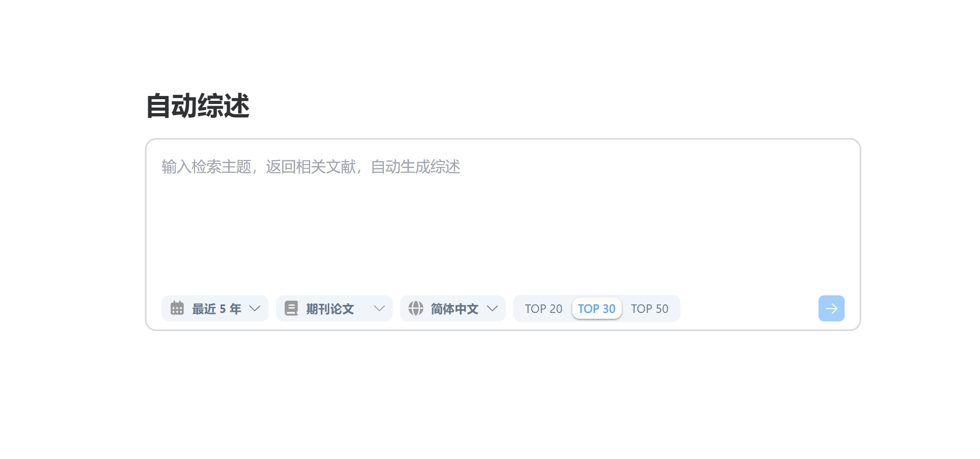
Task: Select the TOP 50 option
Action: pyautogui.click(x=650, y=309)
